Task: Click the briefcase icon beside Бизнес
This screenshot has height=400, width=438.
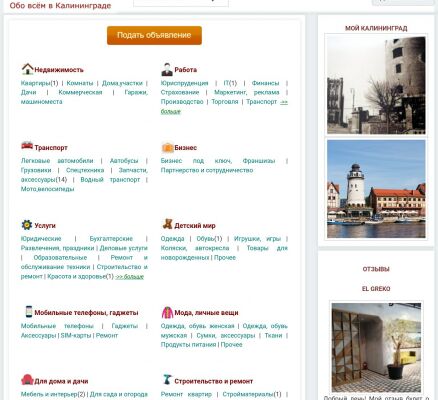Action: click(x=167, y=147)
